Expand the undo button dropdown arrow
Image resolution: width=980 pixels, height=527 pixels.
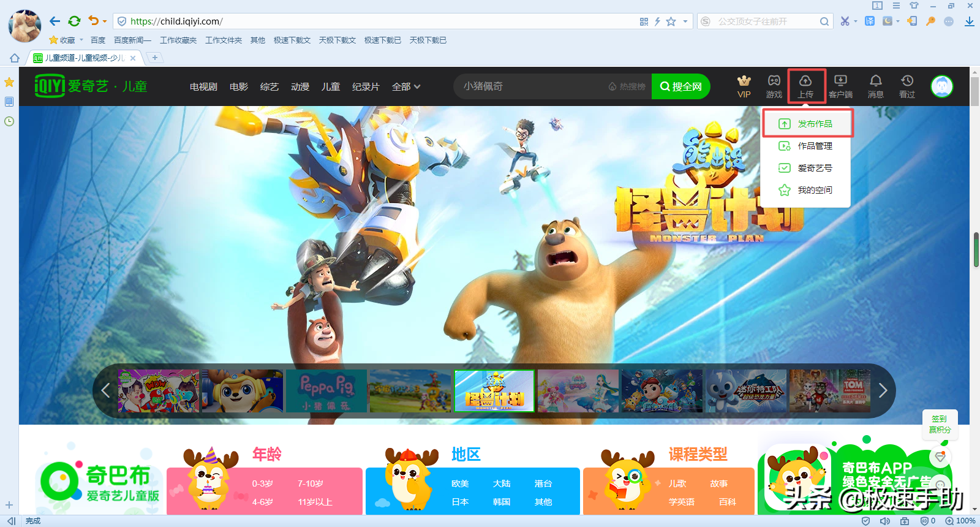[105, 21]
